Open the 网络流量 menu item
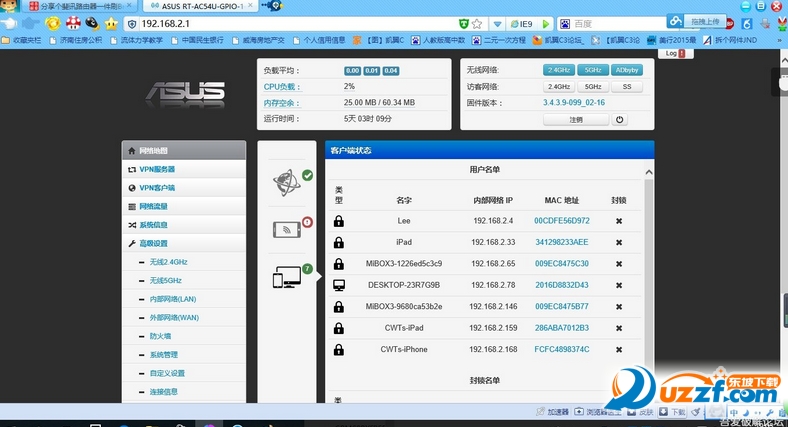Image resolution: width=788 pixels, height=427 pixels. coord(184,206)
